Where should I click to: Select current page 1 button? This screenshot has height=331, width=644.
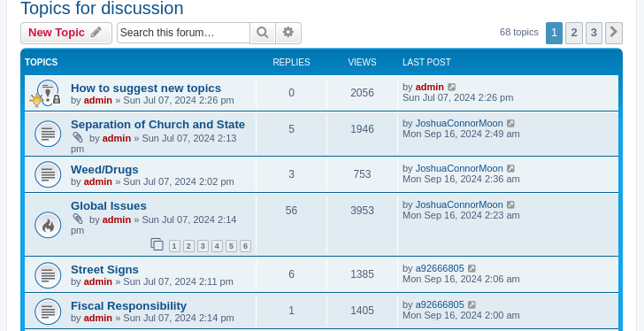(554, 33)
